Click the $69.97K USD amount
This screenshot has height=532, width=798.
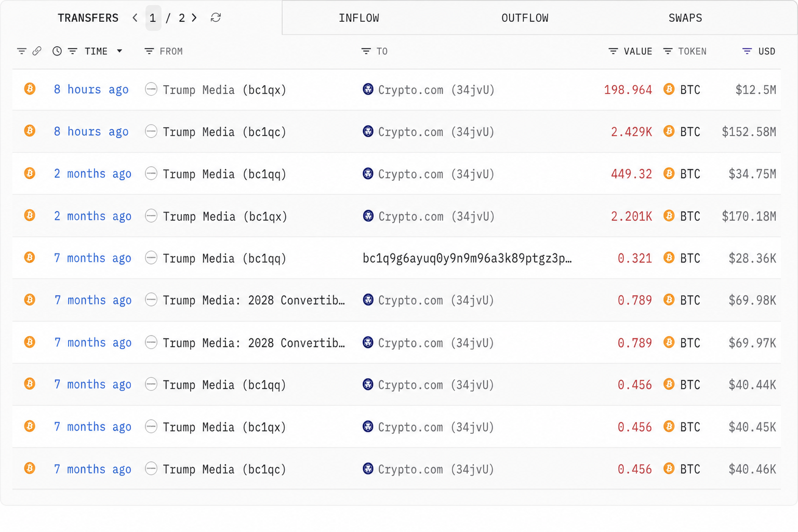(x=752, y=343)
